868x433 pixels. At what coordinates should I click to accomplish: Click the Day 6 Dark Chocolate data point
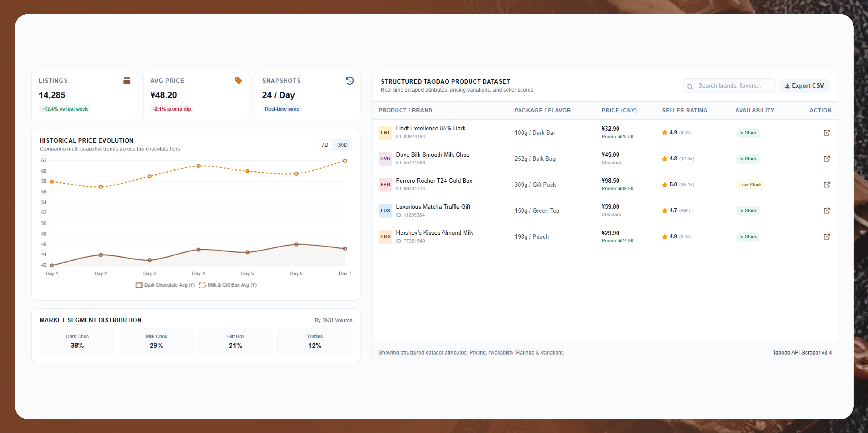tap(296, 244)
